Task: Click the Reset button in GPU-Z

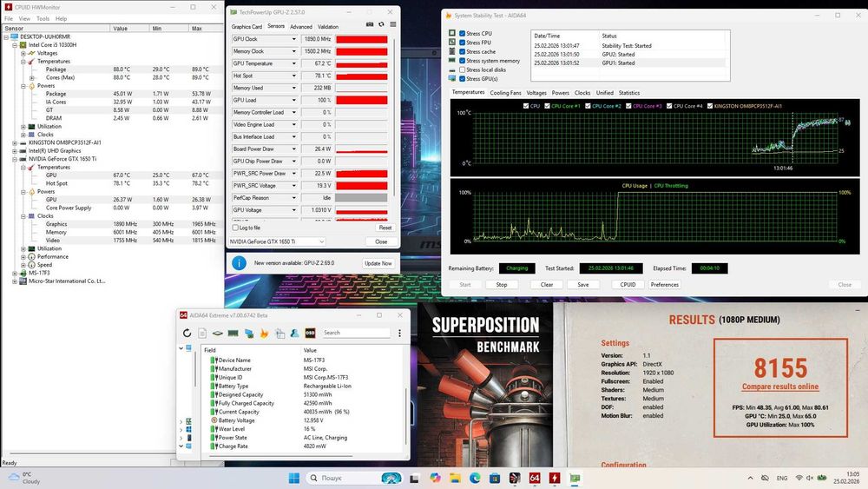Action: (x=385, y=228)
